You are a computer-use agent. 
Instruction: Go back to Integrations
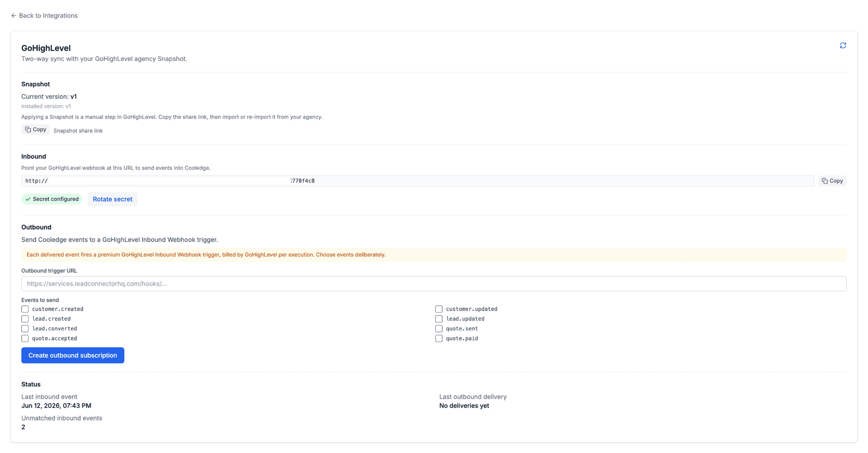(44, 15)
